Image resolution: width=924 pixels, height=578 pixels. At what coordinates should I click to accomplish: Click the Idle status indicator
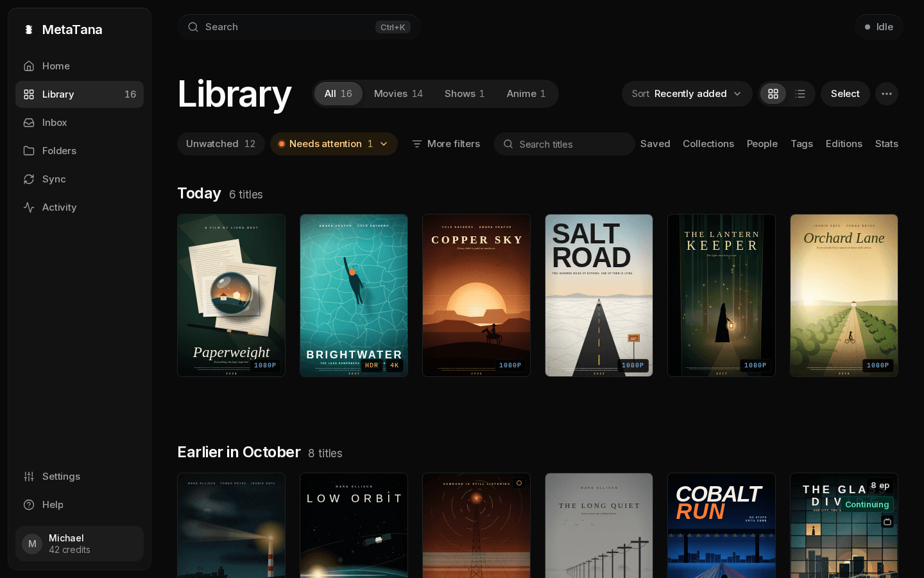coord(879,27)
